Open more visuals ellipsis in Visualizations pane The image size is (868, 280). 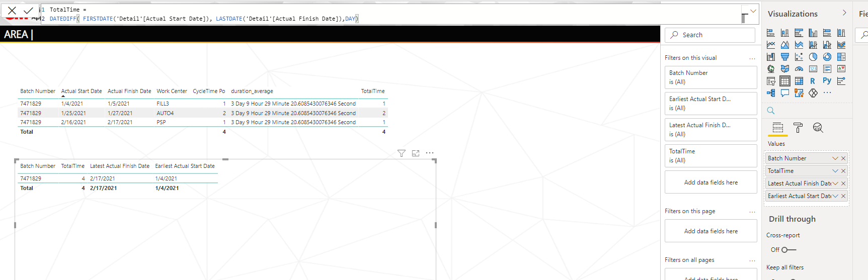(x=827, y=93)
